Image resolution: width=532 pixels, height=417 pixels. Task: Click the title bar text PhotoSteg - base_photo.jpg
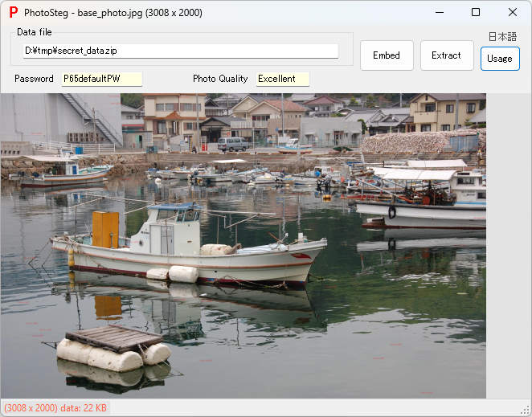pyautogui.click(x=113, y=13)
